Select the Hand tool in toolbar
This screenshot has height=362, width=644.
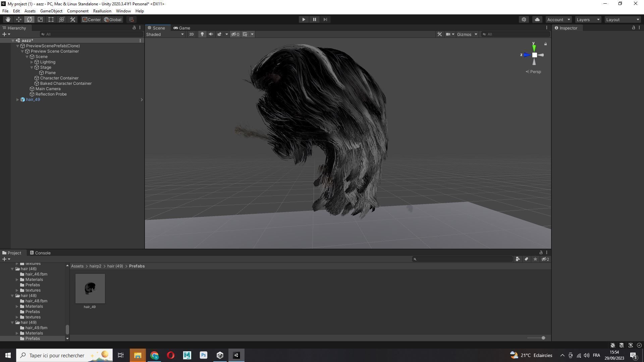8,19
